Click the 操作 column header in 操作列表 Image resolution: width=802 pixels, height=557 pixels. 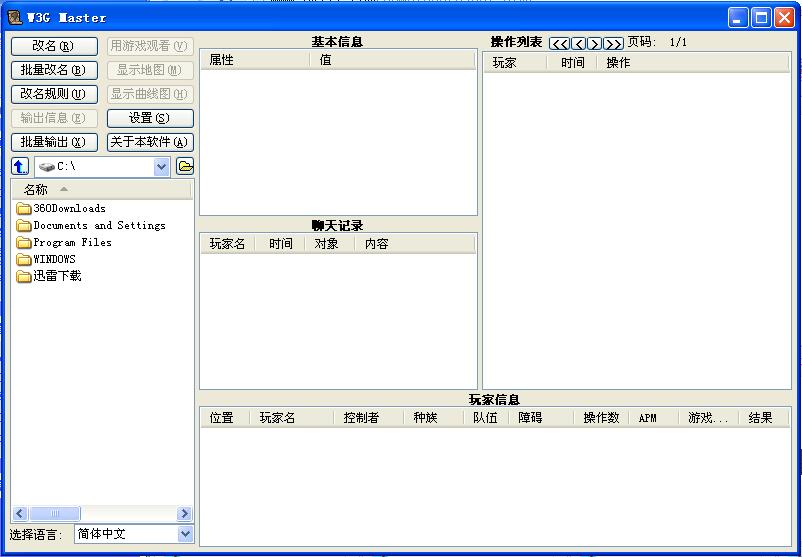point(693,63)
